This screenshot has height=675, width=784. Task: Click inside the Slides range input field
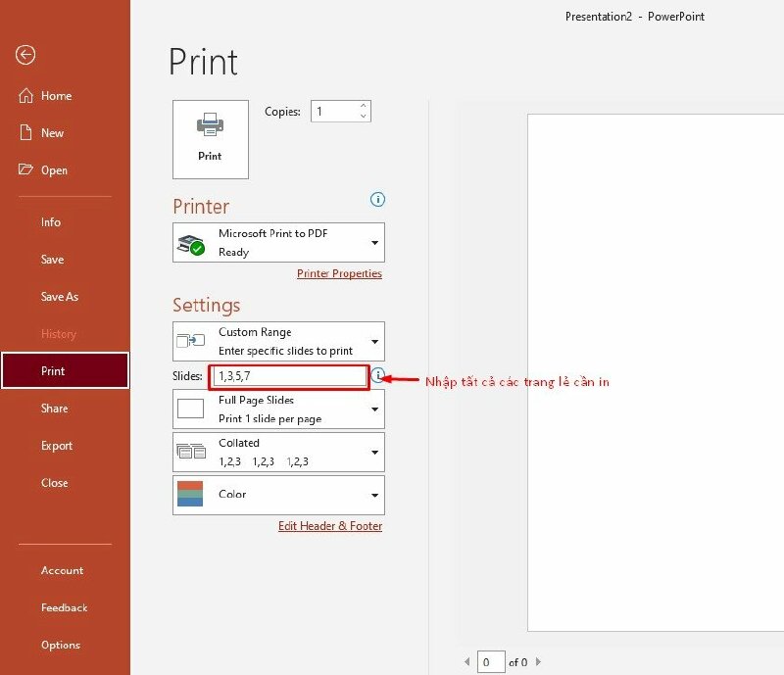[x=289, y=376]
